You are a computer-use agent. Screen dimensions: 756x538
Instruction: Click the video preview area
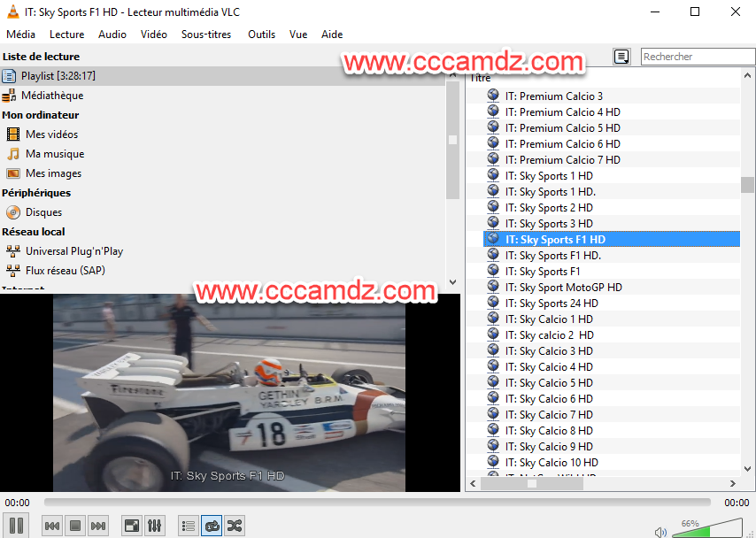tap(229, 393)
